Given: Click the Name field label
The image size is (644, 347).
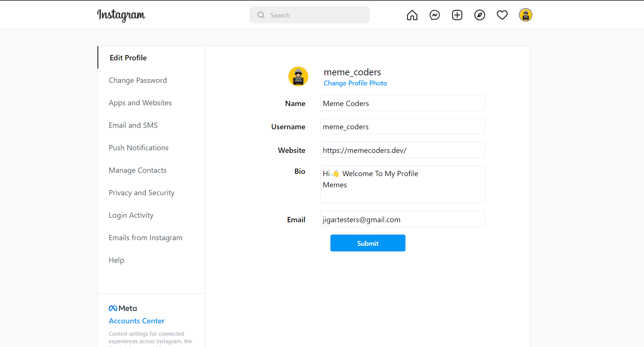Looking at the screenshot, I should (x=295, y=103).
